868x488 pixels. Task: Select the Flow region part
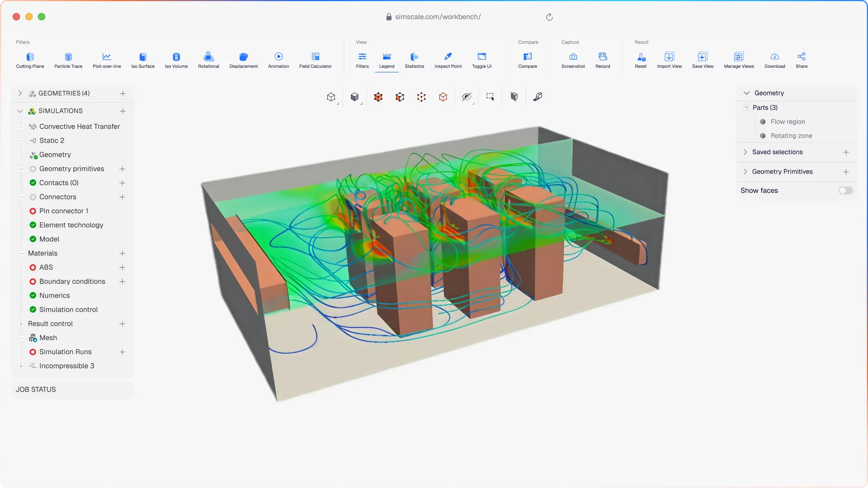[x=788, y=122]
